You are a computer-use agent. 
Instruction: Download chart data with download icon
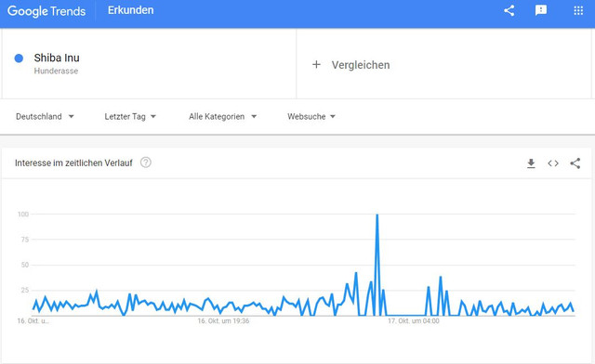tap(531, 163)
